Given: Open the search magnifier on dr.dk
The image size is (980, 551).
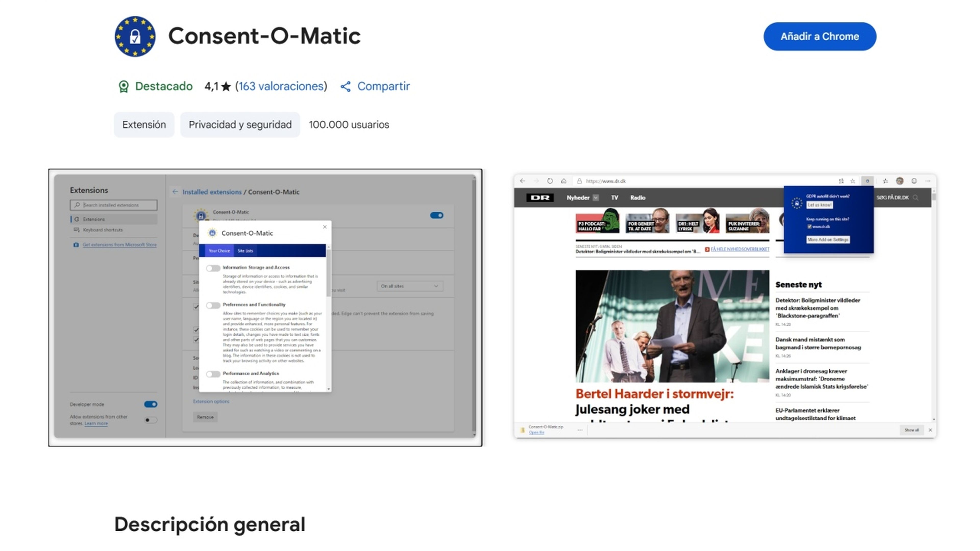Looking at the screenshot, I should [916, 197].
